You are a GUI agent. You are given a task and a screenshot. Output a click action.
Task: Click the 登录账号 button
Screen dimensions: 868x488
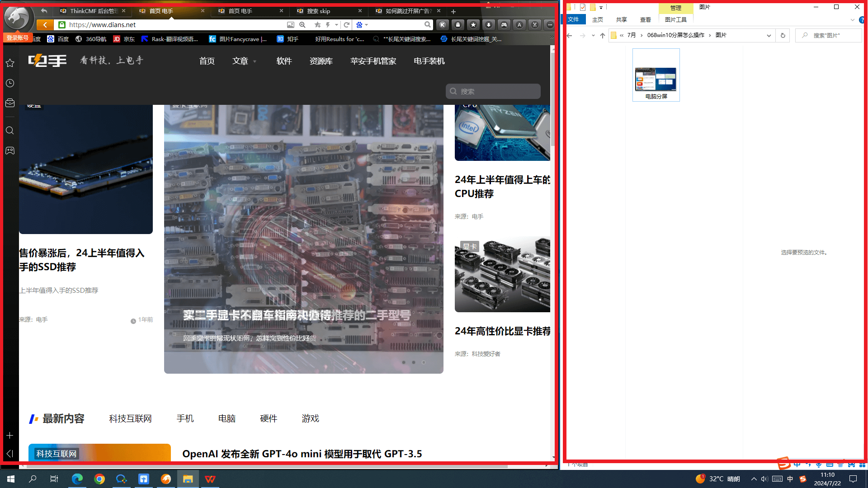click(17, 38)
